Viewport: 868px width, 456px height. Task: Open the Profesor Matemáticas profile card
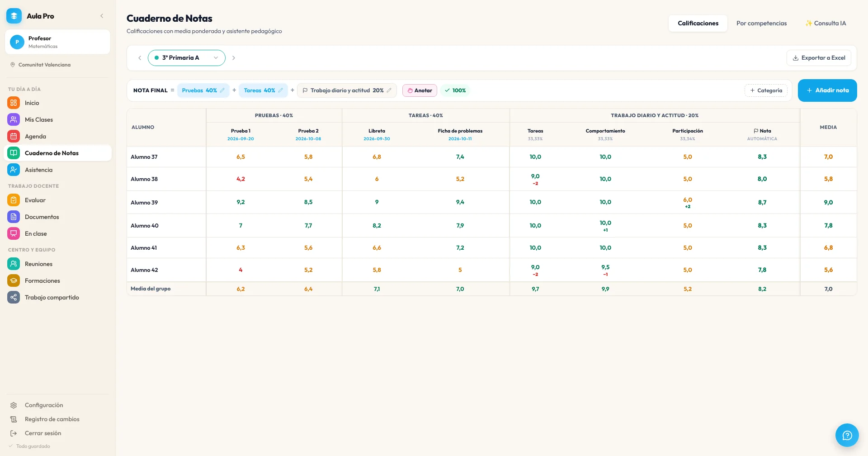click(57, 42)
